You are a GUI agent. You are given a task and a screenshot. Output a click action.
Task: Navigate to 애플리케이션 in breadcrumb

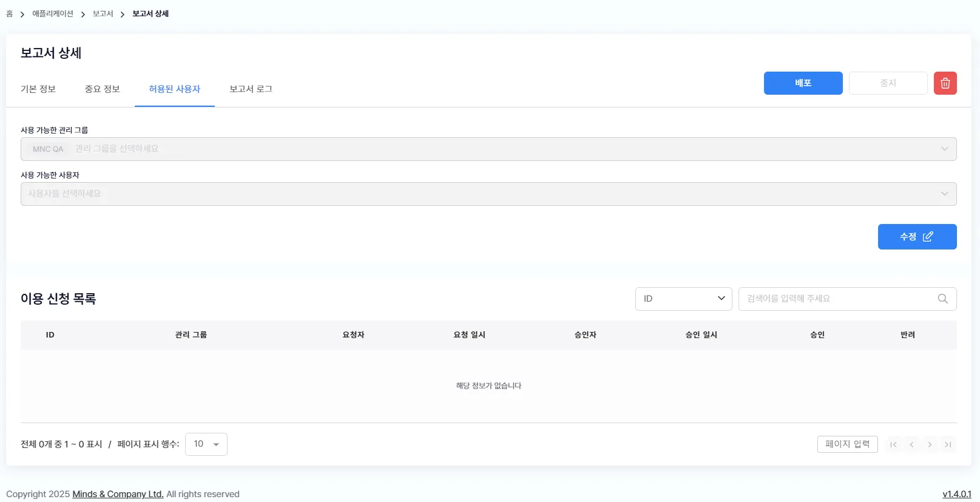[x=53, y=14]
